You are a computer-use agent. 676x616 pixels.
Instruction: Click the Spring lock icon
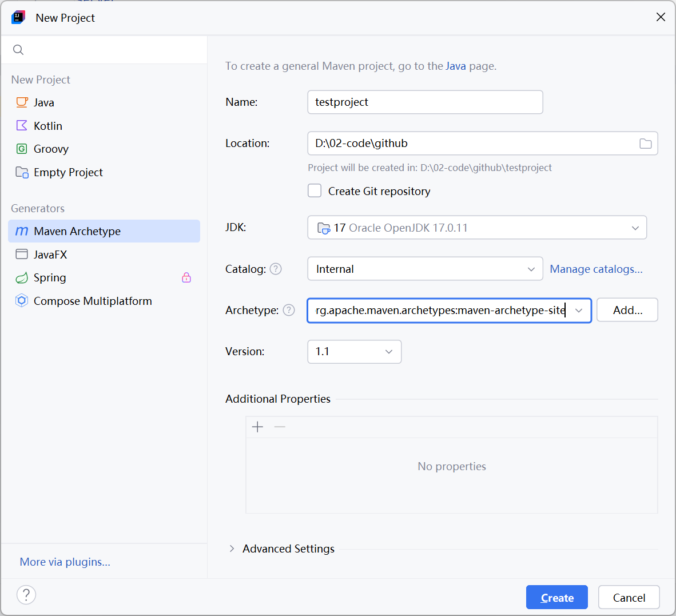point(186,278)
